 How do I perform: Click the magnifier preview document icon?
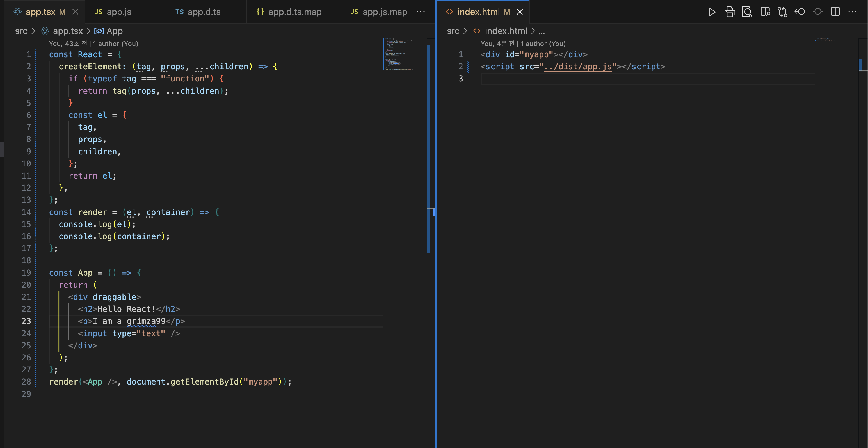point(747,12)
